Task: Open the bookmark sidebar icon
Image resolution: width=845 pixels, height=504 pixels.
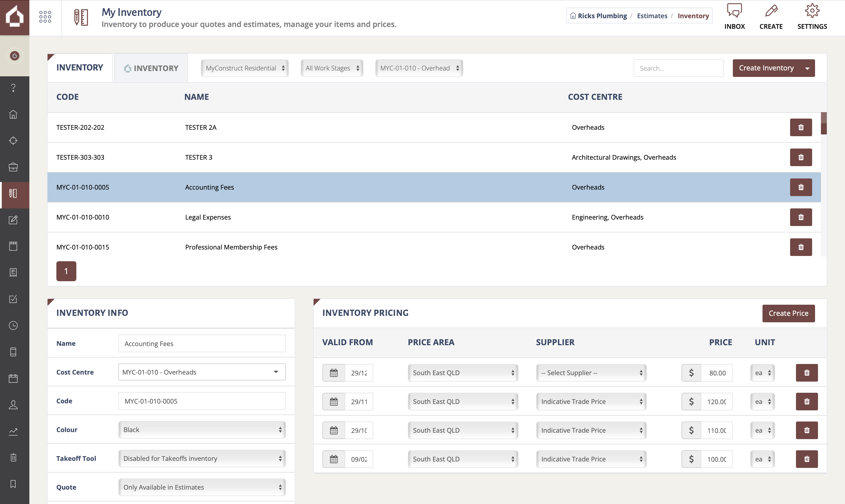Action: (13, 484)
